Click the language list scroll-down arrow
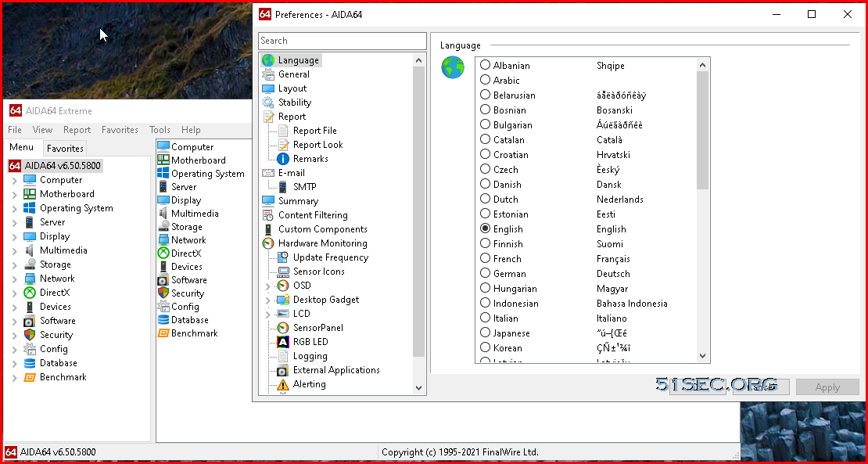868x464 pixels. 702,356
